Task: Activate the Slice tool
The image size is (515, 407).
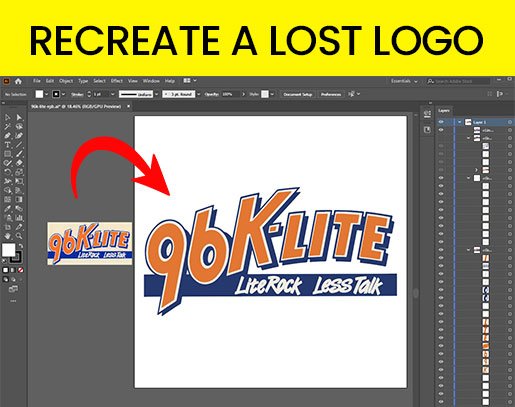Action: pyautogui.click(x=19, y=227)
